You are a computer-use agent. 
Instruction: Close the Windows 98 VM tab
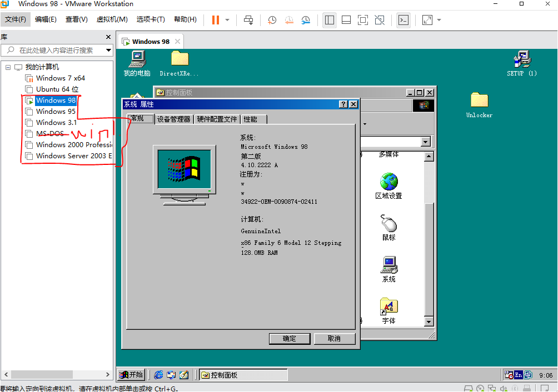tap(178, 42)
